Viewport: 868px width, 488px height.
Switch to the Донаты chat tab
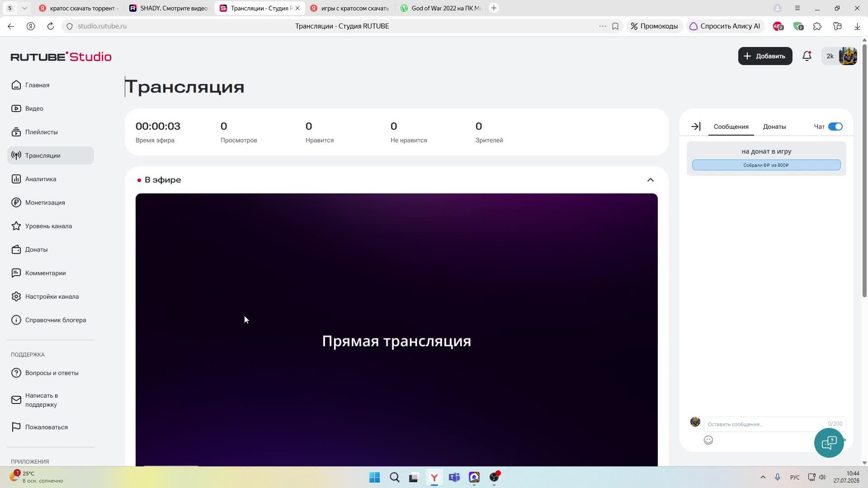[774, 127]
